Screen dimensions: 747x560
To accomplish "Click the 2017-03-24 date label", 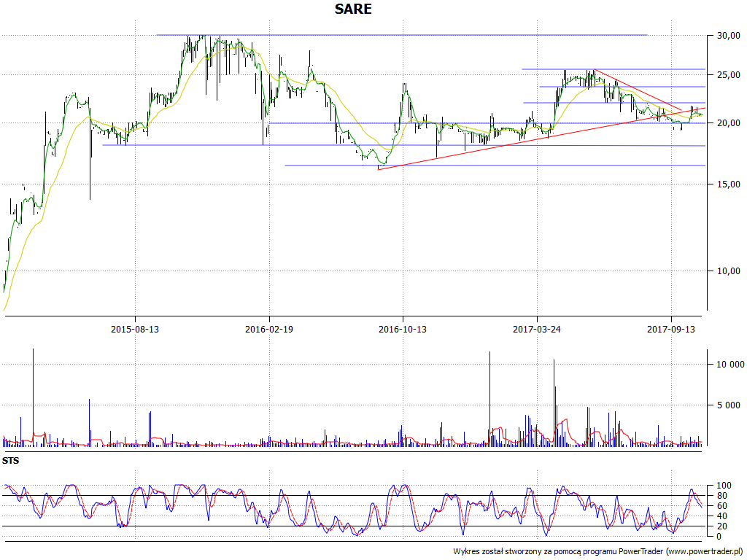I will (537, 329).
